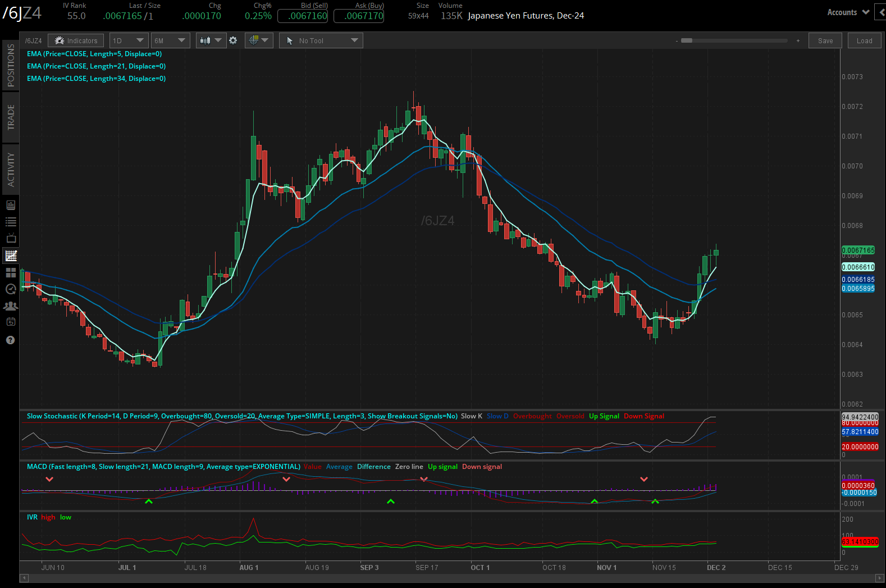Open the help question mark icon
This screenshot has height=588, width=886.
pyautogui.click(x=11, y=340)
